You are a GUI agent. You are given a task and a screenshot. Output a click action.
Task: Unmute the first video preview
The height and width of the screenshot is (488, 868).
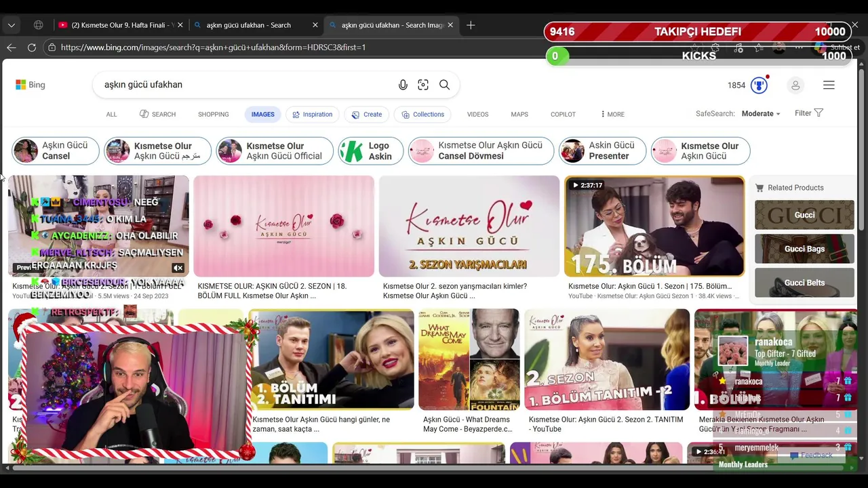178,268
